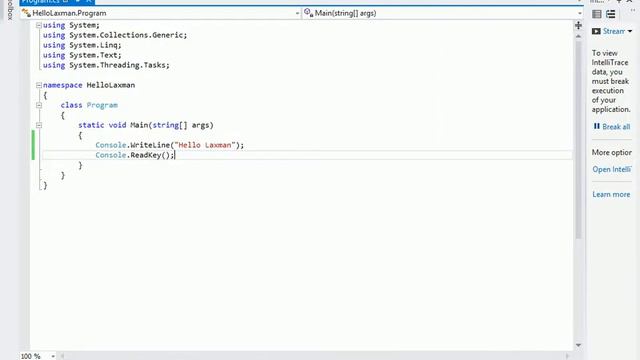Screen dimensions: 640x360
Task: Click on static void Main signature
Action: pyautogui.click(x=146, y=125)
